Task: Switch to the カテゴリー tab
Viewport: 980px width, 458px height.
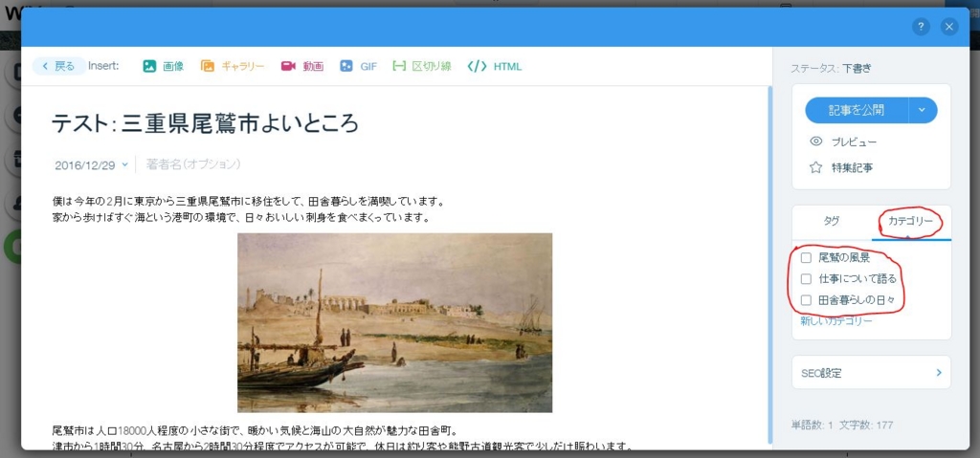Action: (911, 221)
